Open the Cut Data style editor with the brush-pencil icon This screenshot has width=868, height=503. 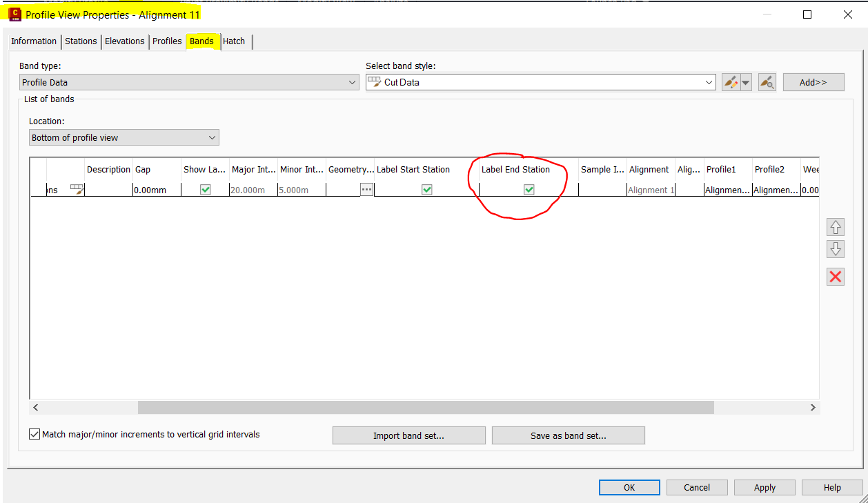tap(732, 81)
